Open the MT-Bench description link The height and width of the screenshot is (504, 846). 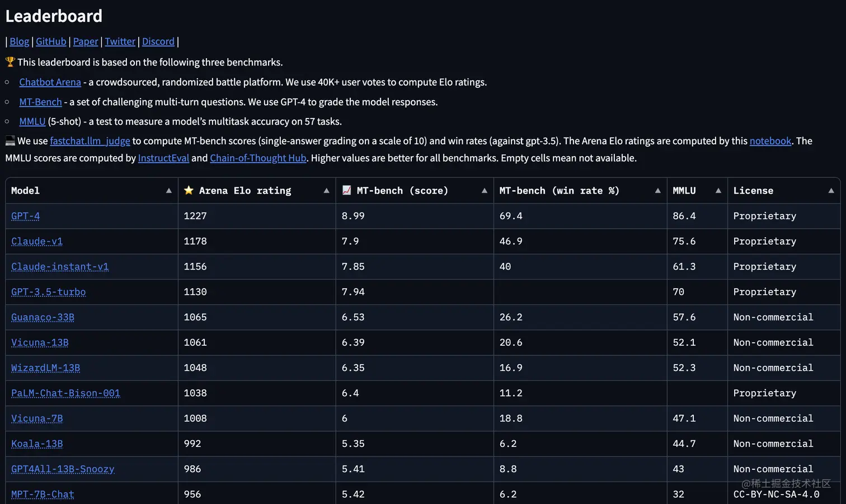click(x=40, y=102)
